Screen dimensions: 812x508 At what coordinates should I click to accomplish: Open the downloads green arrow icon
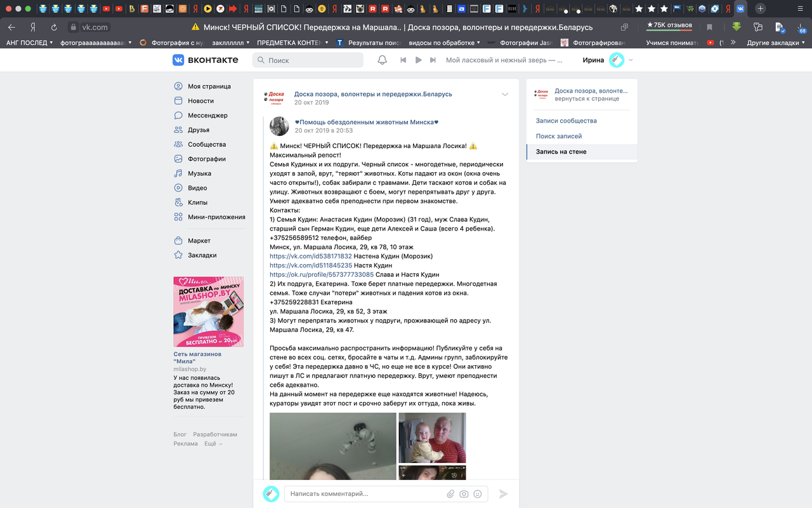736,27
